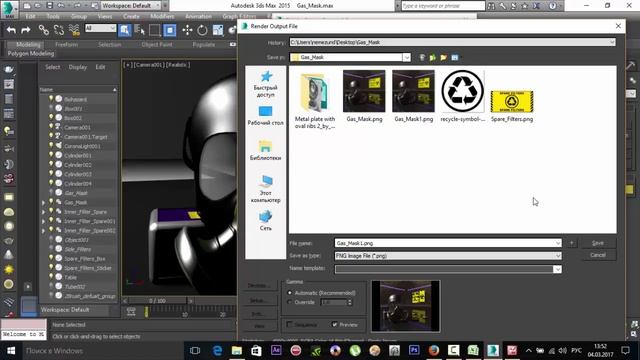Open Photoshop from the taskbar
This screenshot has width=640, height=360.
tap(414, 351)
